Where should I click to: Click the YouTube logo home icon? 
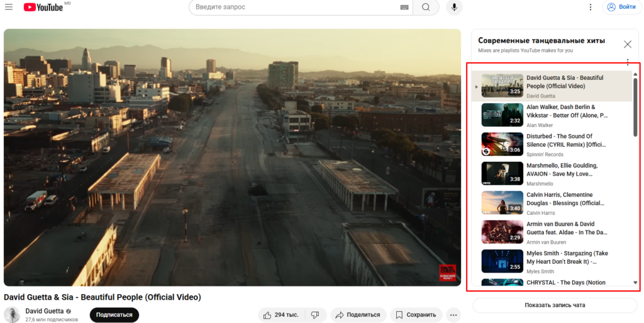[43, 8]
